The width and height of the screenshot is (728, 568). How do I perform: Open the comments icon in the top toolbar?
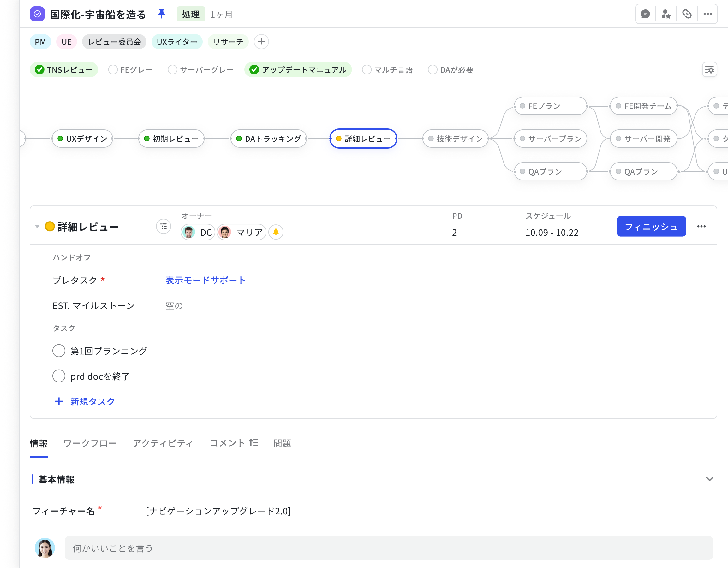pyautogui.click(x=646, y=14)
